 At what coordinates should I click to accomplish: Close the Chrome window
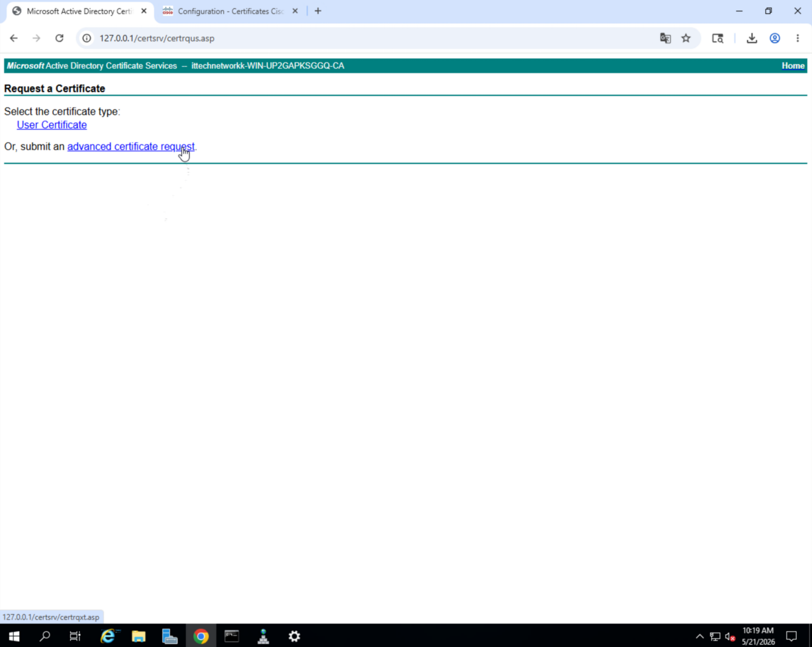(798, 11)
